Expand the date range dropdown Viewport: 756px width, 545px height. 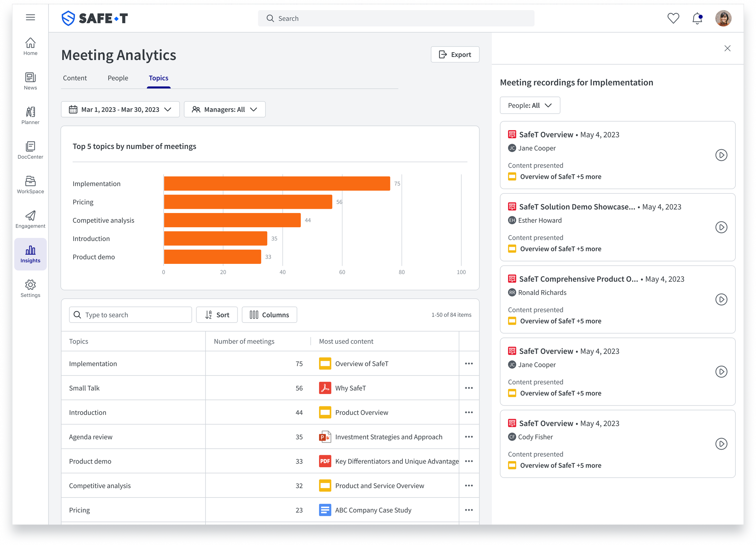pyautogui.click(x=120, y=110)
